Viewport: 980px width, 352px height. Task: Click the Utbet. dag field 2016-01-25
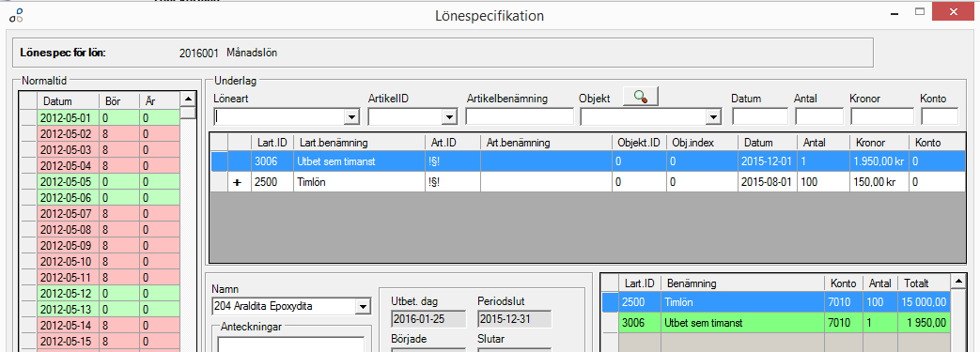click(x=428, y=319)
